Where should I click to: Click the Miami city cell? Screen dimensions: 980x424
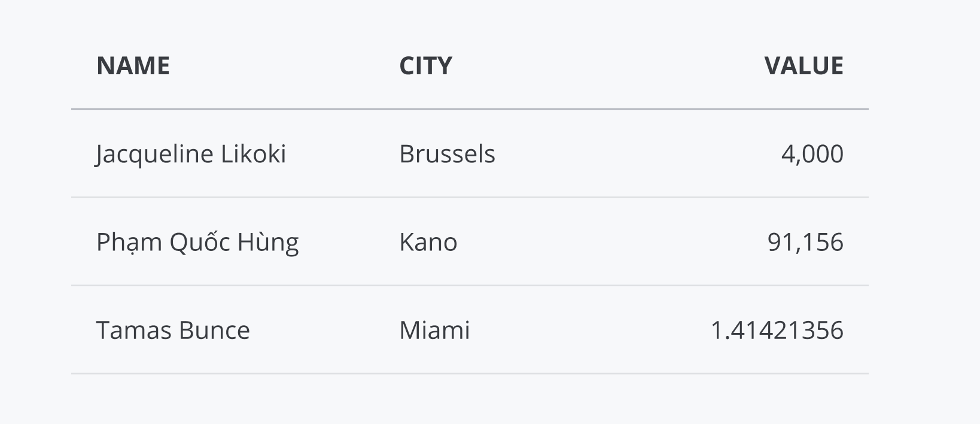tap(434, 330)
